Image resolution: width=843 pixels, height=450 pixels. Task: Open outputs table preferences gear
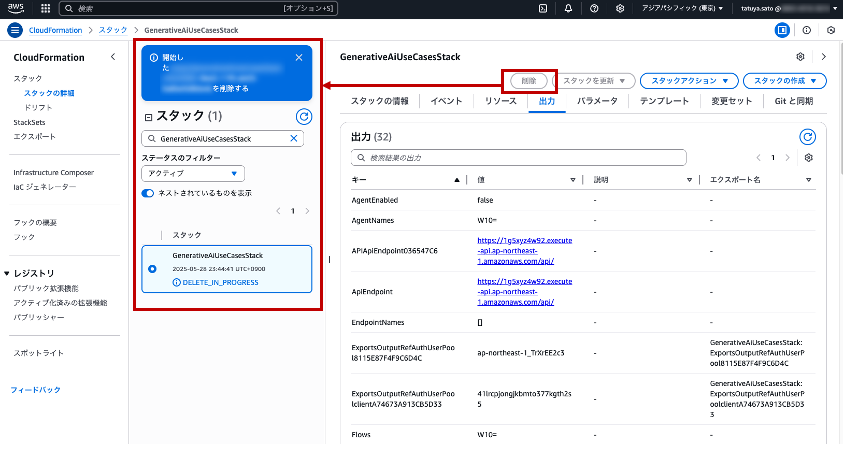pyautogui.click(x=809, y=158)
